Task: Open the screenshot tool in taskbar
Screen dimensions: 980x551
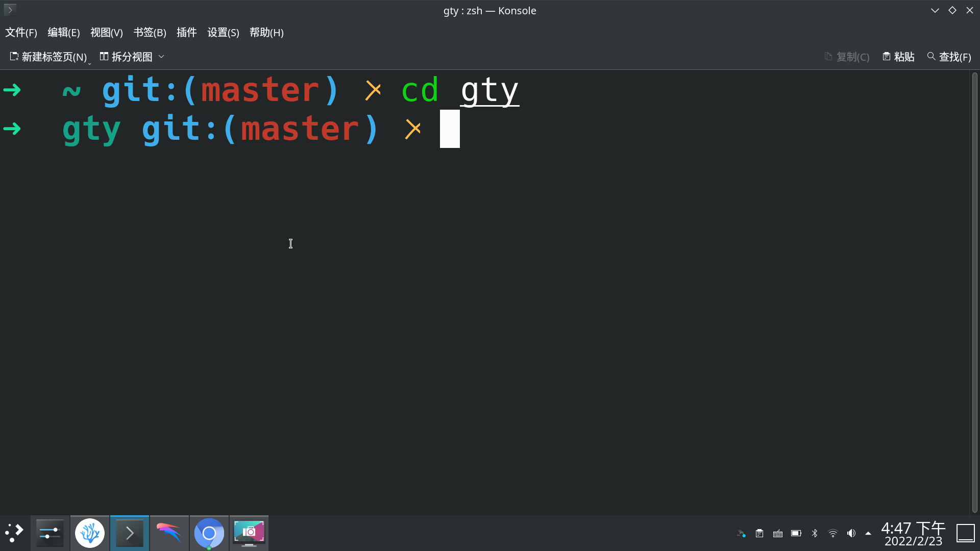Action: coord(249,533)
